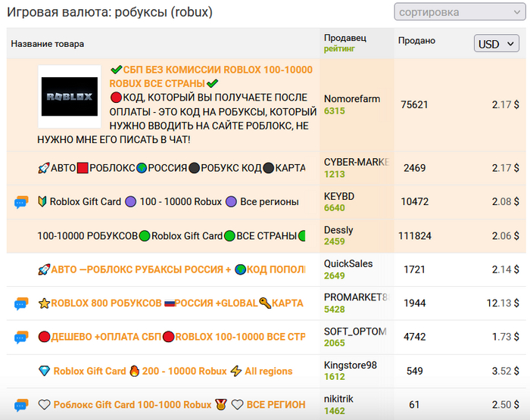Viewport: 530px width, 420px height.
Task: Open АВТО —РОБЛОКС РУБАКСЫ РОССИЯ listing
Action: (x=172, y=269)
